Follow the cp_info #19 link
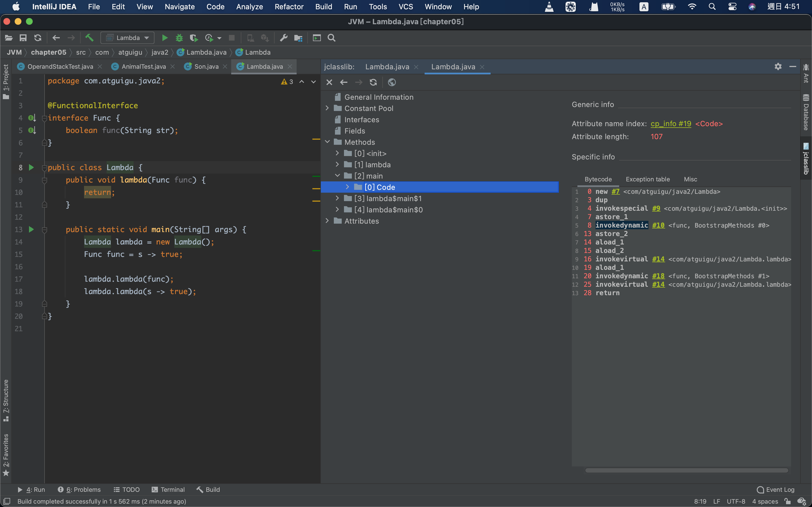This screenshot has width=812, height=507. pyautogui.click(x=670, y=124)
